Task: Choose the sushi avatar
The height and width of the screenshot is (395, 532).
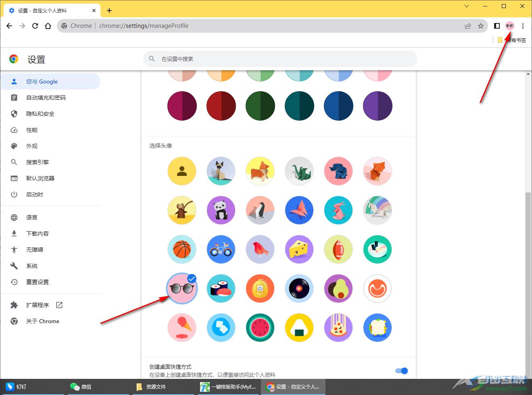Action: tap(221, 288)
